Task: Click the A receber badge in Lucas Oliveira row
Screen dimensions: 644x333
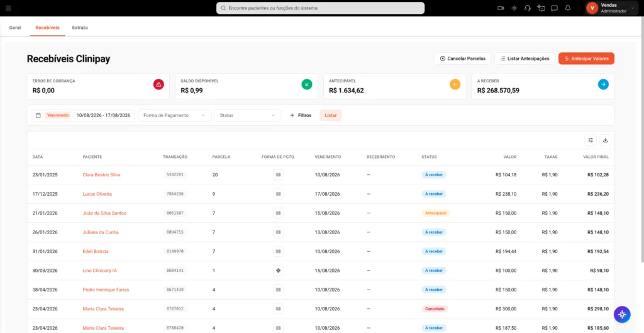Action: pyautogui.click(x=434, y=194)
